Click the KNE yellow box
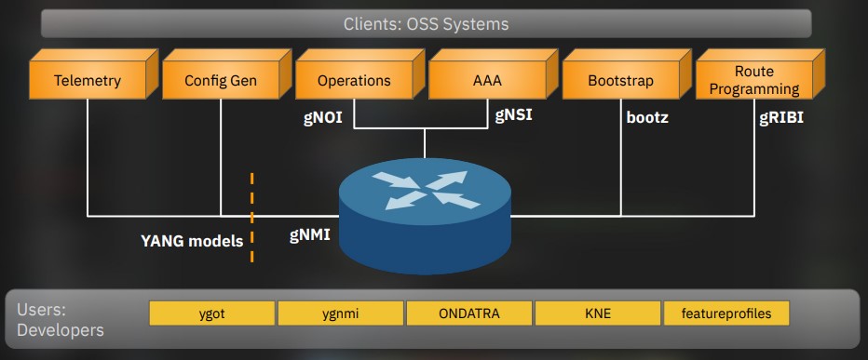Image resolution: width=868 pixels, height=360 pixels. (598, 313)
